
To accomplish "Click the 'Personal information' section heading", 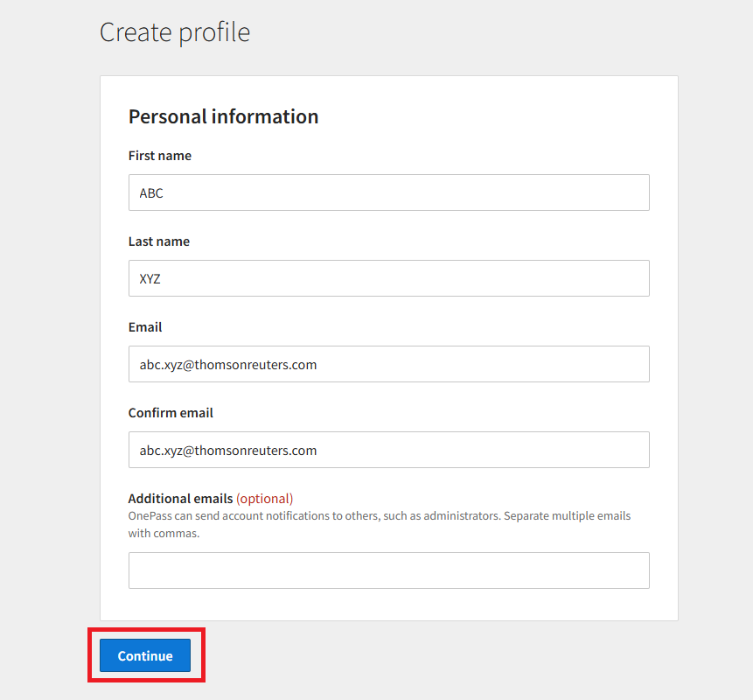I will click(x=223, y=116).
